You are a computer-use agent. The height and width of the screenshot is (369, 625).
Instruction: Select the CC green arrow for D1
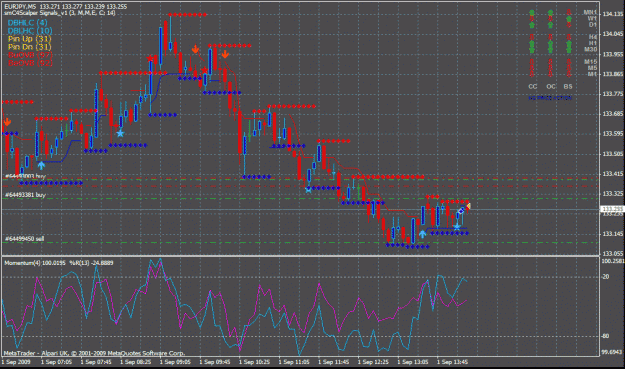point(532,25)
